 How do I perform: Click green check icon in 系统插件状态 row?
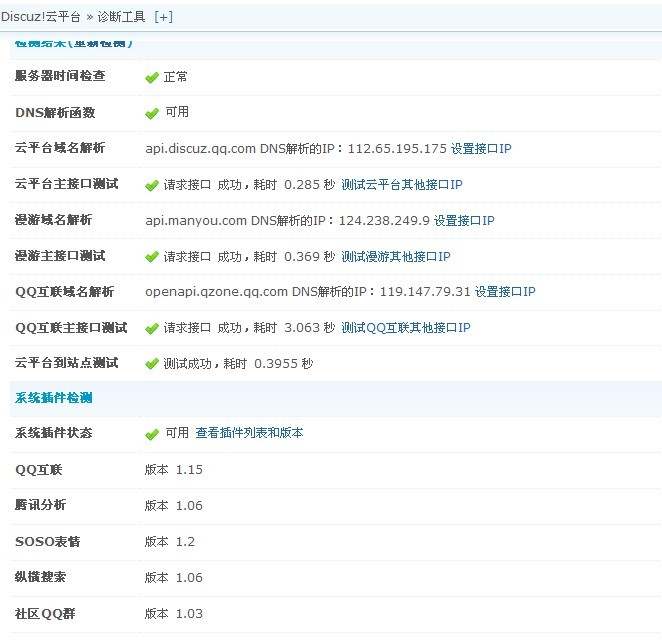[x=152, y=434]
